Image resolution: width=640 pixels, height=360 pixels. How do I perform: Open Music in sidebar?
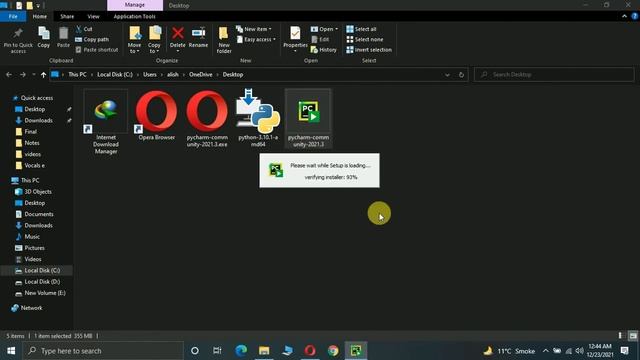coord(32,237)
